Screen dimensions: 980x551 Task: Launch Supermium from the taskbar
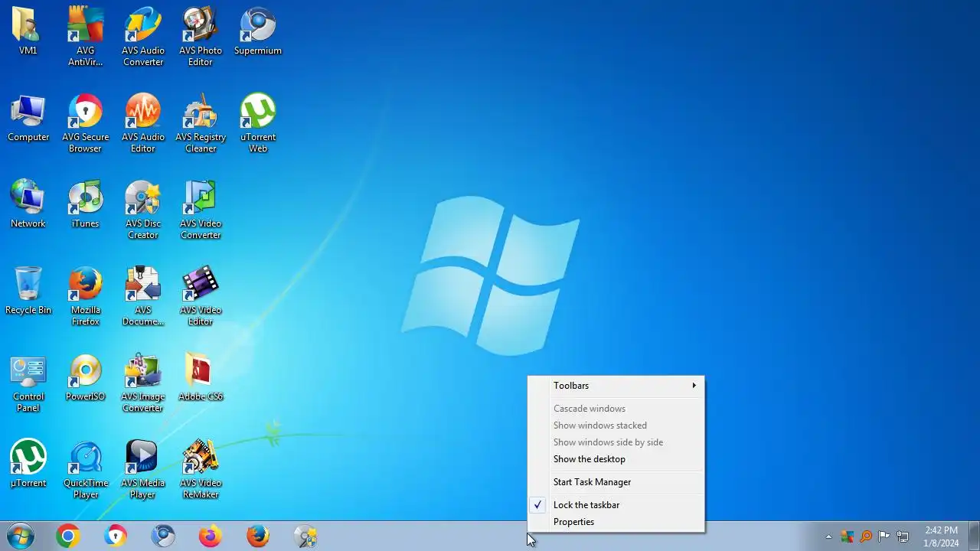click(163, 536)
